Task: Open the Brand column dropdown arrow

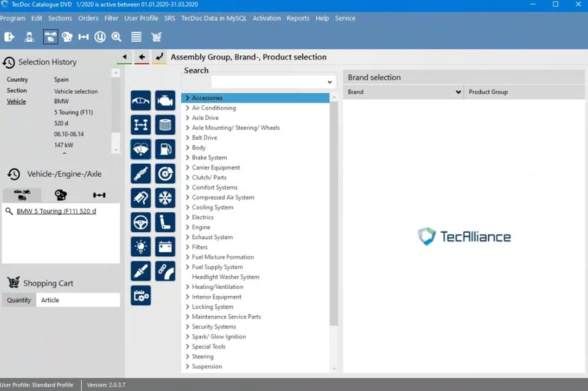Action: (x=458, y=92)
